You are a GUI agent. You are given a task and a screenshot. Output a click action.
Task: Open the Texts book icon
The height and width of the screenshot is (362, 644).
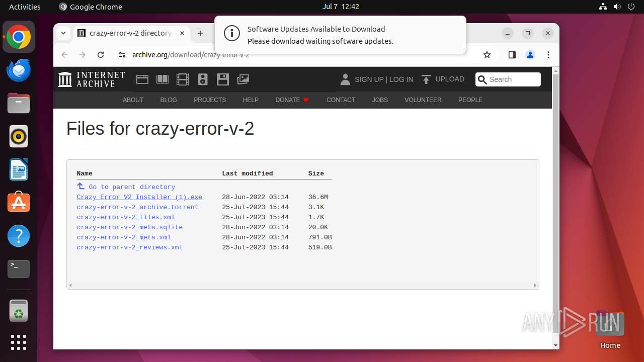[x=163, y=79]
